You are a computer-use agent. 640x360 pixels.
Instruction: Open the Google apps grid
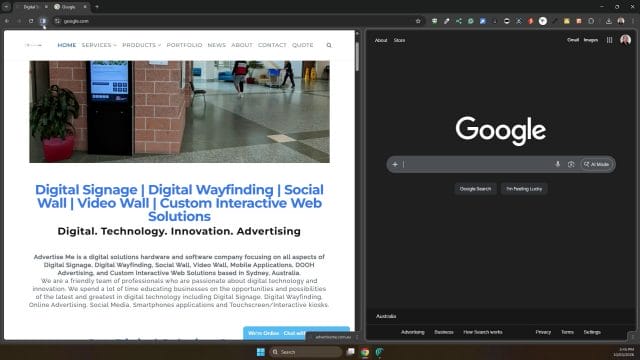(609, 40)
